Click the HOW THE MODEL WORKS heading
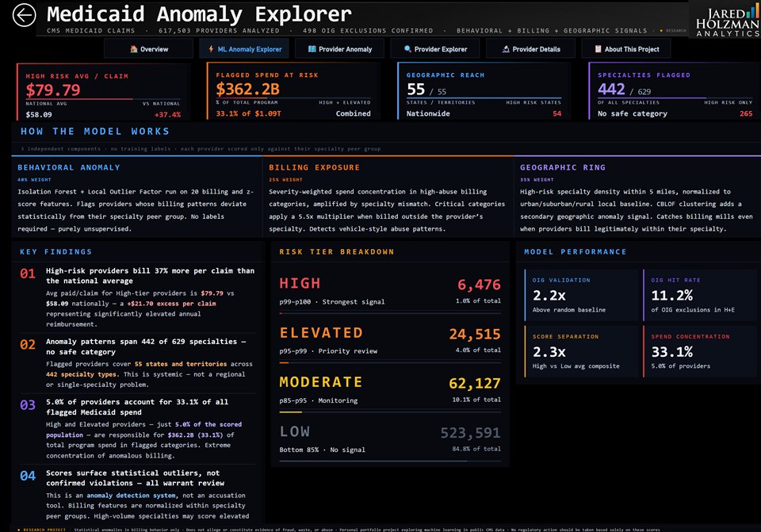761x532 pixels. (95, 131)
